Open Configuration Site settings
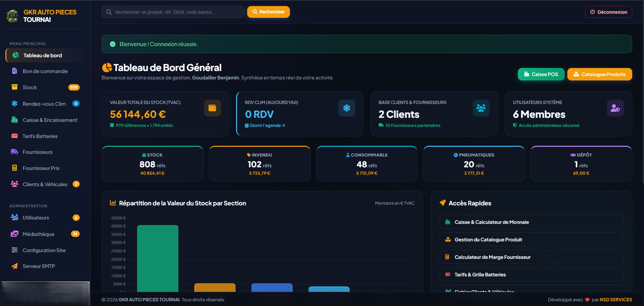 [45, 250]
